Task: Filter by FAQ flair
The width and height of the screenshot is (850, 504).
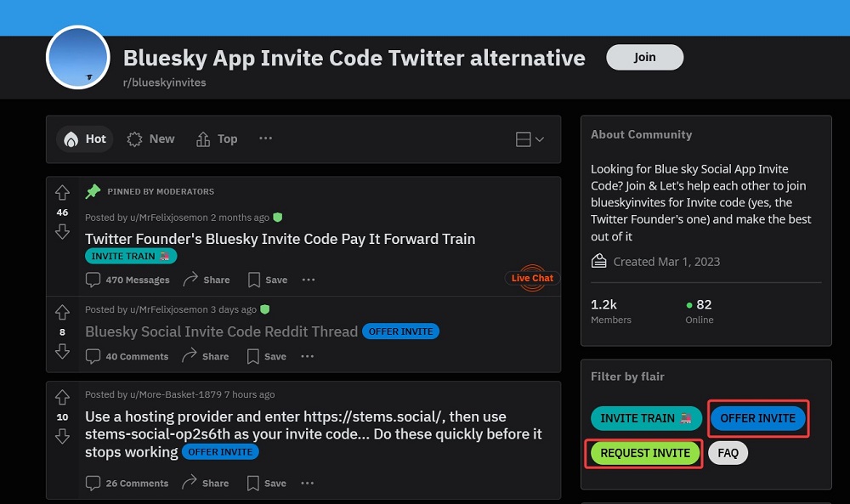Action: pyautogui.click(x=728, y=453)
